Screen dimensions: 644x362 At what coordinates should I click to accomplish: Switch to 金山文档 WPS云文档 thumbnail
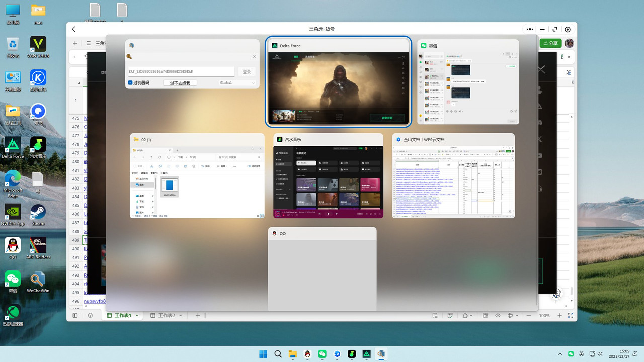click(x=453, y=175)
